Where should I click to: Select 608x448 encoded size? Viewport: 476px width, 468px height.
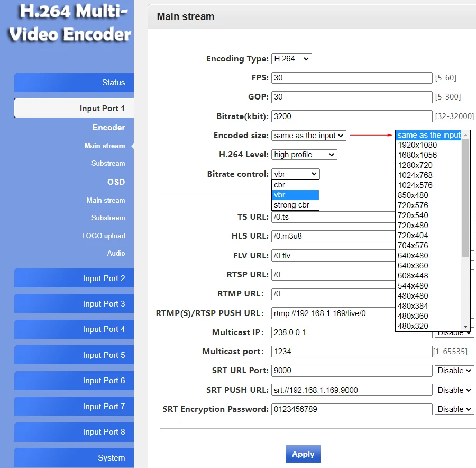click(x=428, y=276)
